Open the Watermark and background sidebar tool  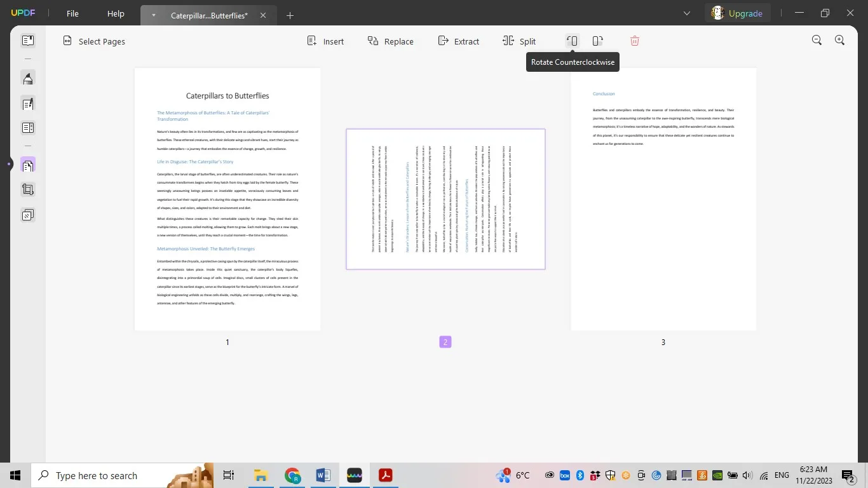click(28, 215)
